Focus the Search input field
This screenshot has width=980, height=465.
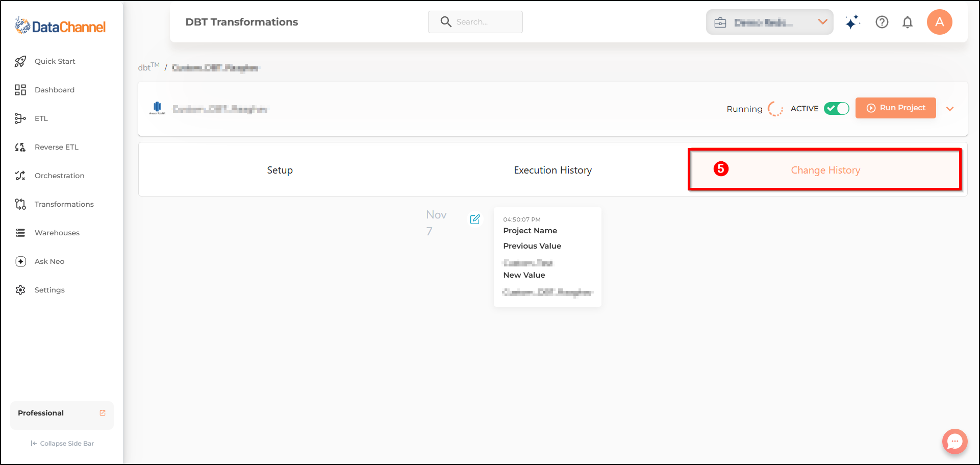[475, 22]
